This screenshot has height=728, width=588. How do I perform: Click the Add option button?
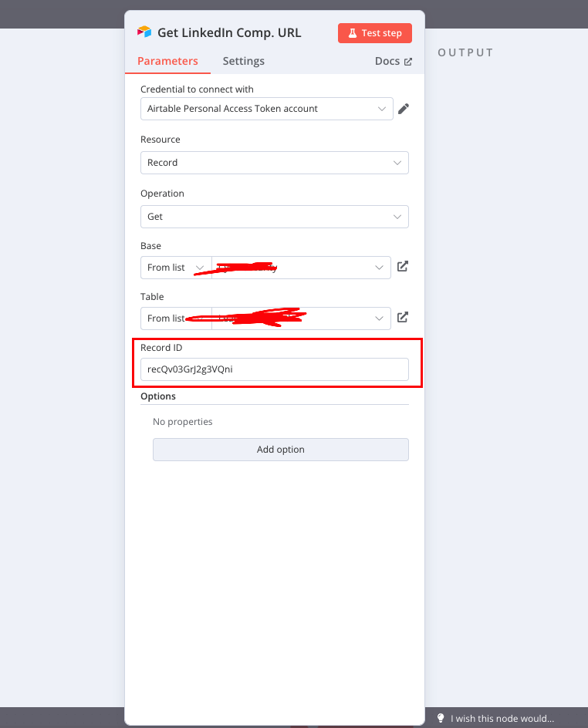coord(280,450)
